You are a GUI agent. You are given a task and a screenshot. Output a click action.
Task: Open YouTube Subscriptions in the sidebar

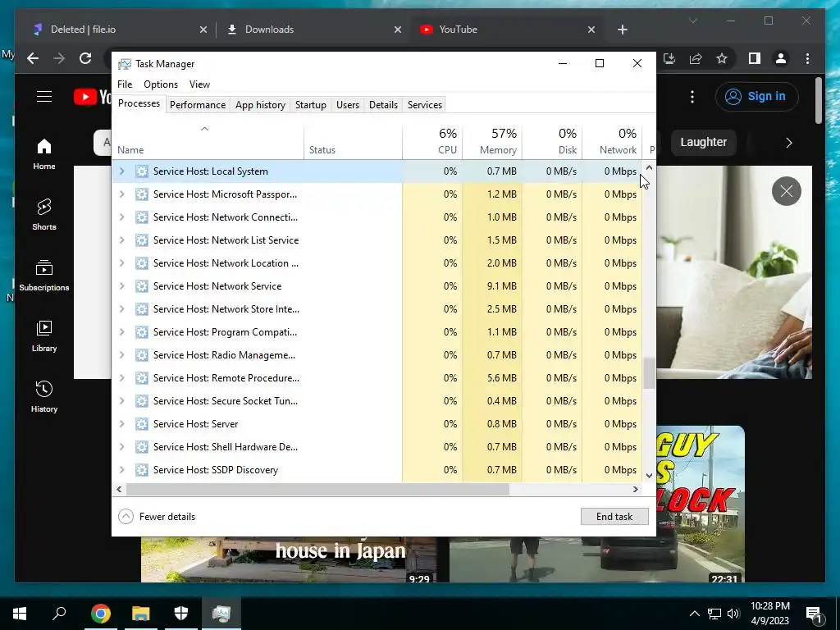point(44,276)
